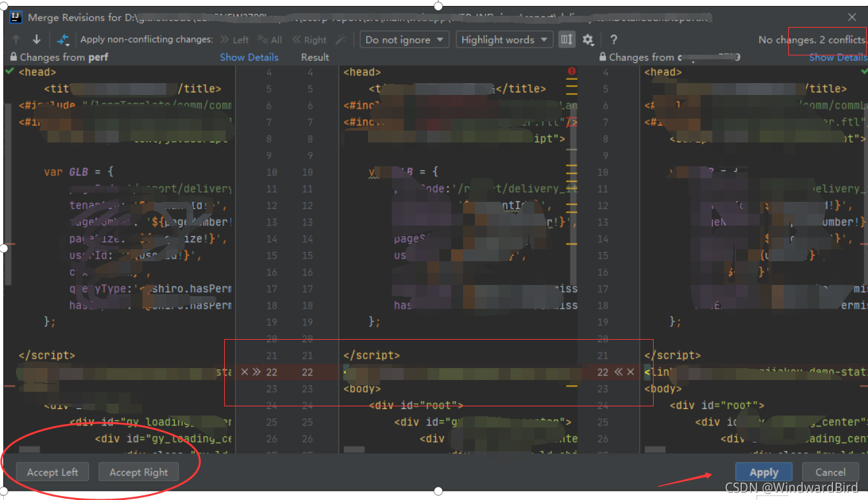868x500 pixels.
Task: Click the compare/jump icon beside the arrows
Action: coord(63,40)
